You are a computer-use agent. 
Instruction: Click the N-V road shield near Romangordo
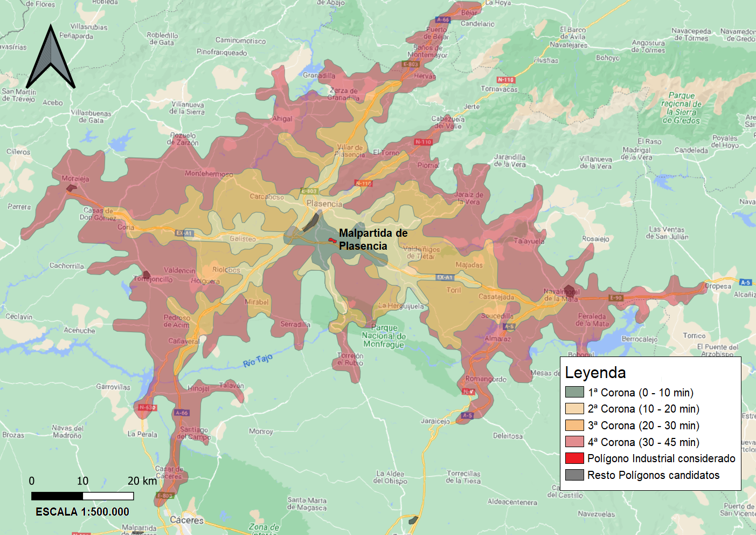tap(468, 392)
